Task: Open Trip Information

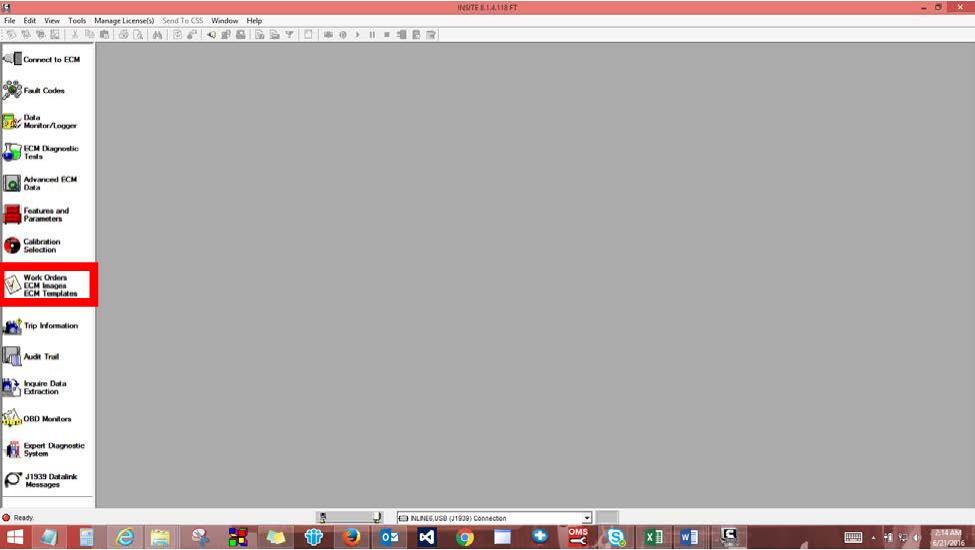Action: click(x=41, y=326)
